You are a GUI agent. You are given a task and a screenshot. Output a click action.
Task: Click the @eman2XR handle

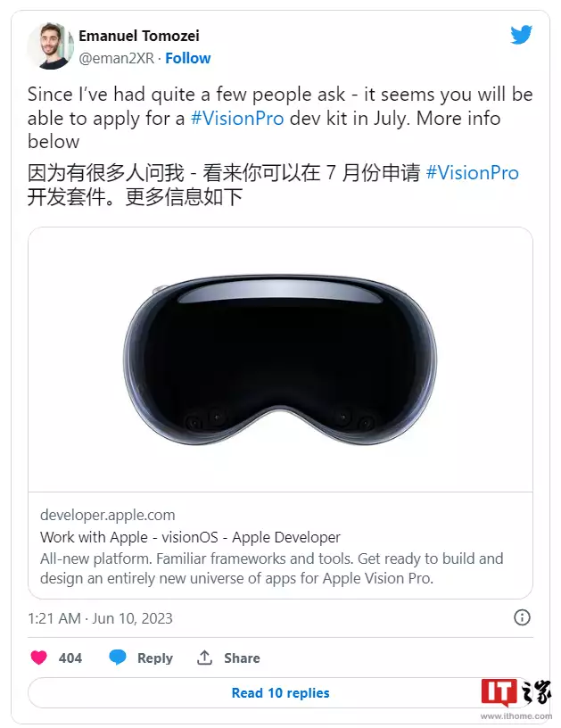point(117,58)
